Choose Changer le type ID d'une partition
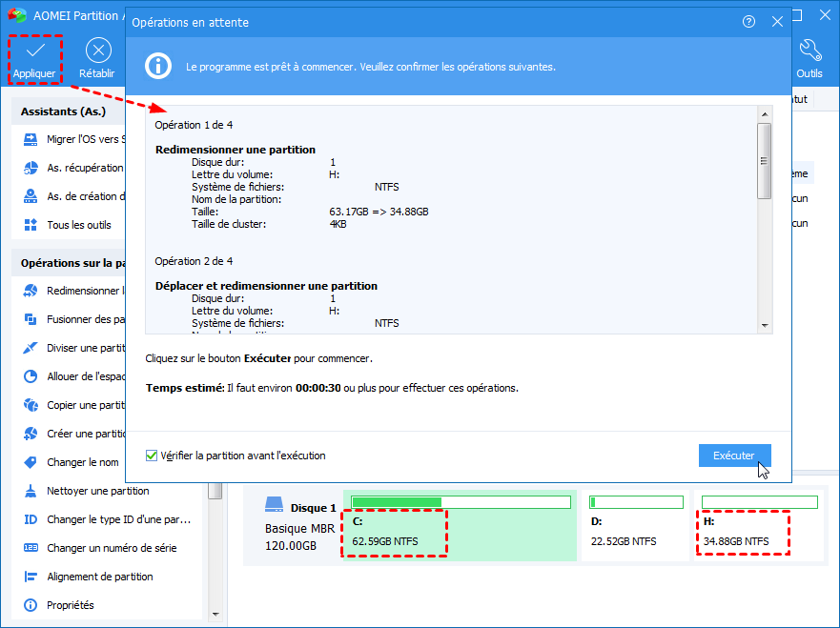The height and width of the screenshot is (628, 840). 118,519
